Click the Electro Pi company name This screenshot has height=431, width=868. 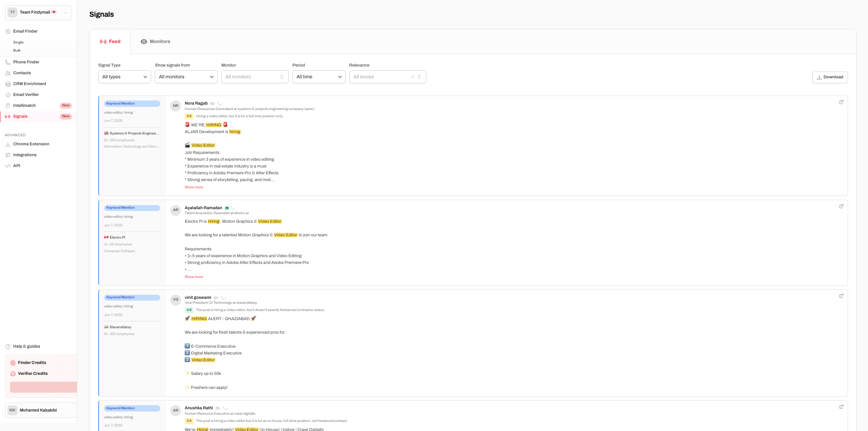click(117, 237)
